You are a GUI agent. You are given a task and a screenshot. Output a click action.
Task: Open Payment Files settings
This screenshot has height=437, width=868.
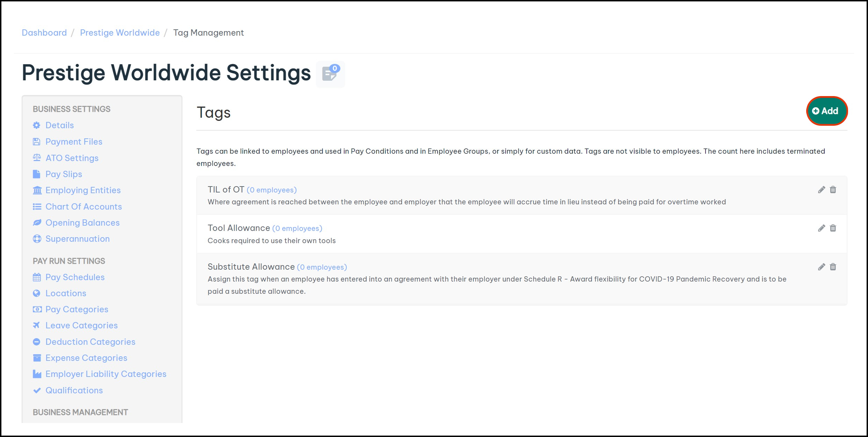click(x=74, y=142)
